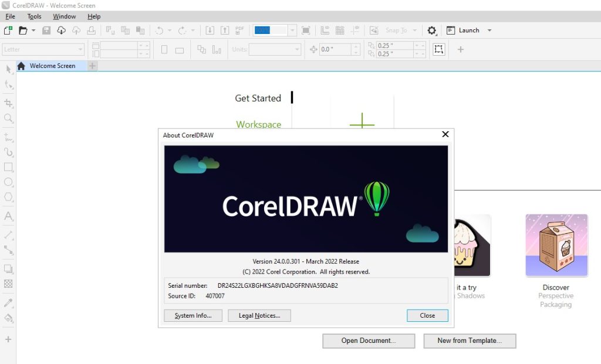
Task: Open the zoom level dropdown
Action: (x=292, y=30)
